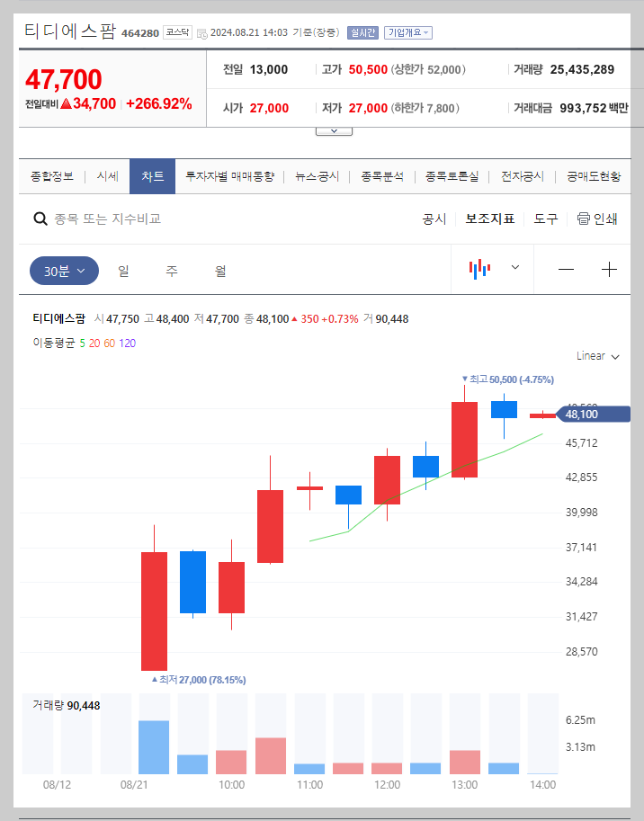Image resolution: width=644 pixels, height=821 pixels.
Task: Toggle the 실시간 (realtime) badge
Action: click(362, 32)
